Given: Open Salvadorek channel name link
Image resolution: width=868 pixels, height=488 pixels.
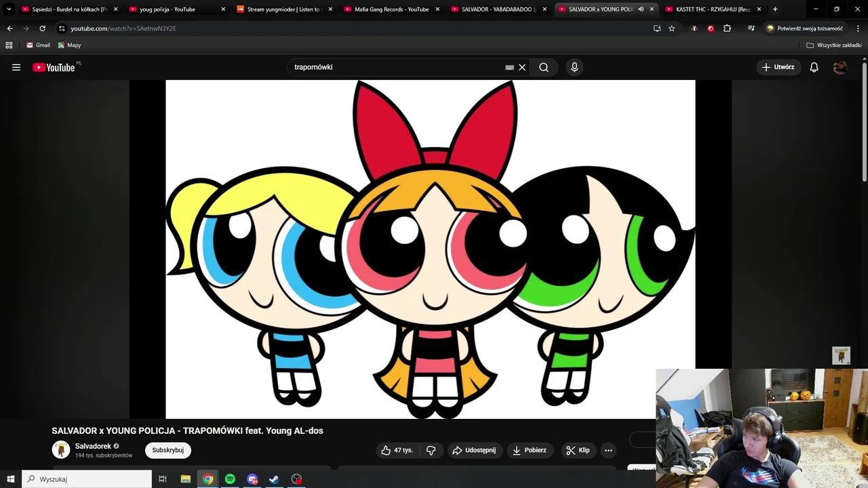Looking at the screenshot, I should tap(93, 446).
